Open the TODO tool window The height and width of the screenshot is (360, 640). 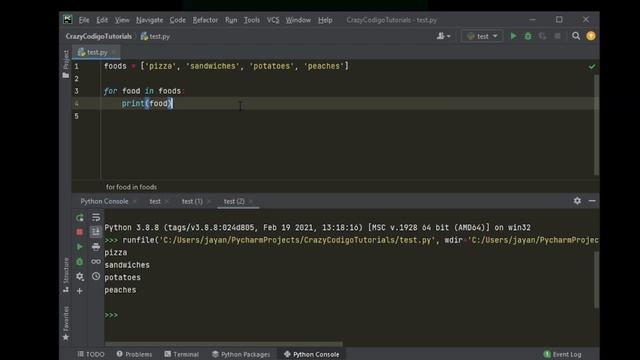pos(91,354)
